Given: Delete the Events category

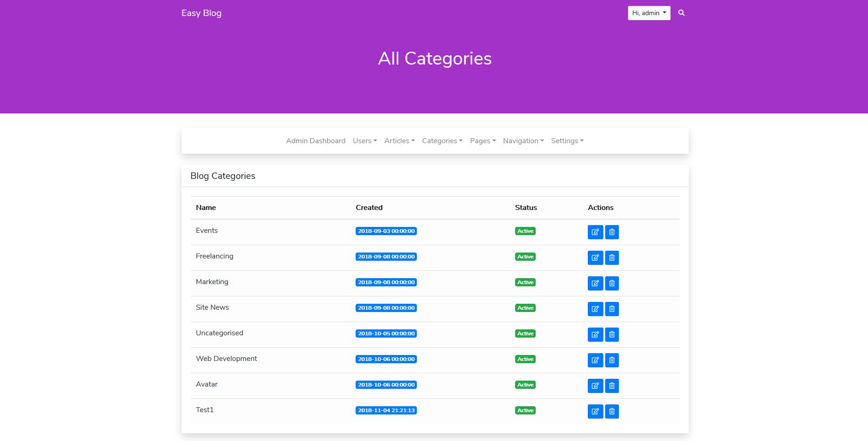Looking at the screenshot, I should [x=612, y=232].
